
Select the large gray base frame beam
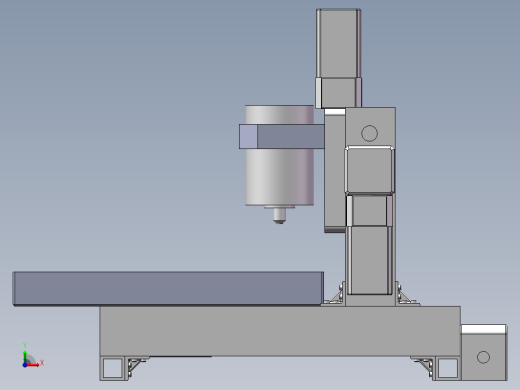coord(280,331)
